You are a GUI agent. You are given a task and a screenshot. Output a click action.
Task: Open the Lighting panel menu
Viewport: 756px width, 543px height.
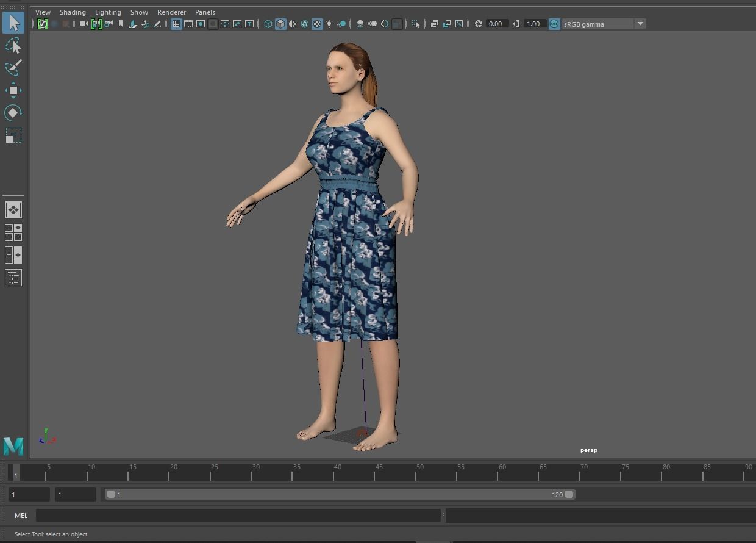pos(108,12)
